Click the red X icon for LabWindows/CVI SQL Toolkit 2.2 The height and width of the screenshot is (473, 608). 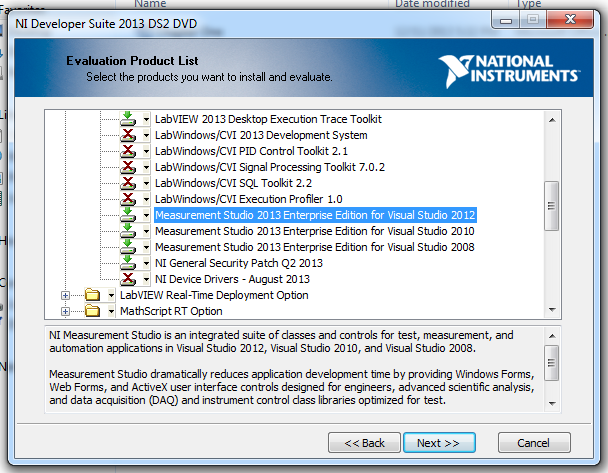pos(128,183)
